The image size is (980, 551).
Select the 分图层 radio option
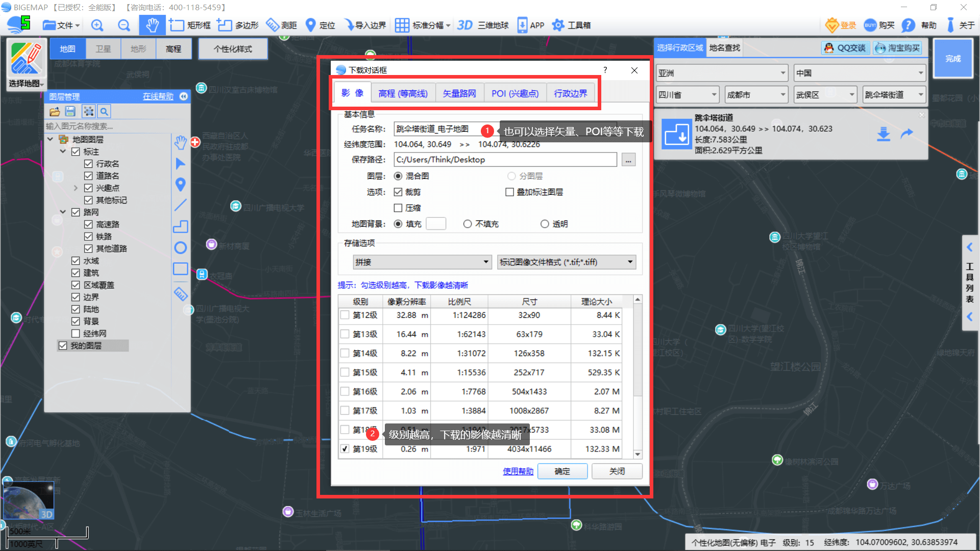point(511,176)
